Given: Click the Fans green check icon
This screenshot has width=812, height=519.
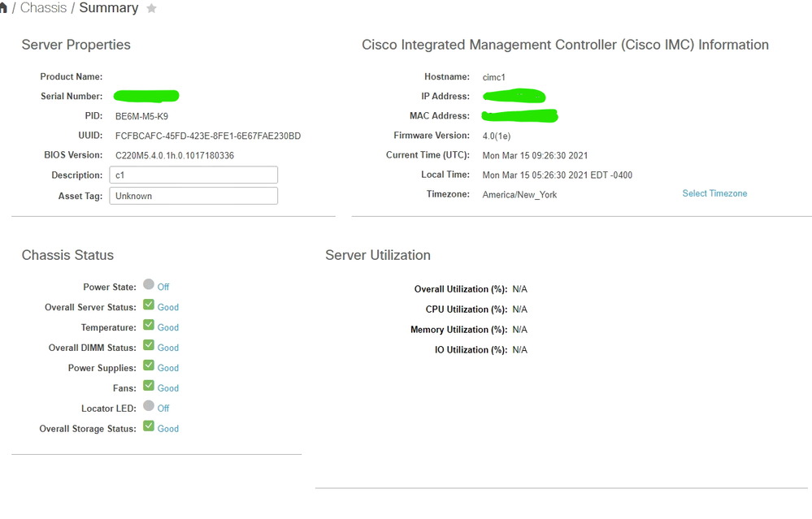Looking at the screenshot, I should point(149,385).
